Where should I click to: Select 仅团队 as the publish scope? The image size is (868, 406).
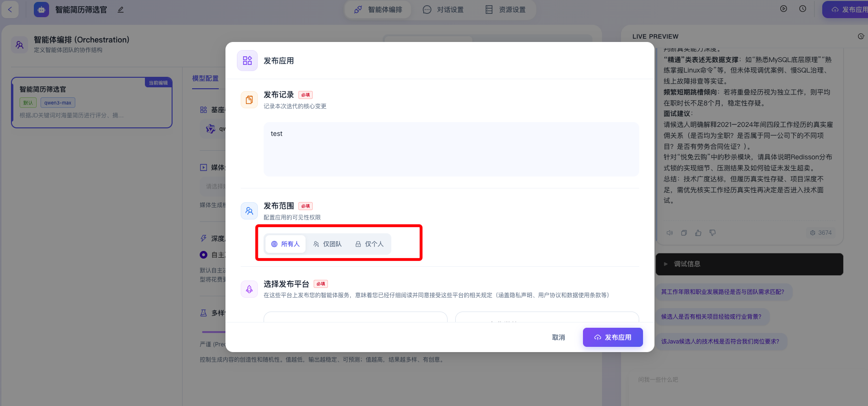tap(327, 244)
